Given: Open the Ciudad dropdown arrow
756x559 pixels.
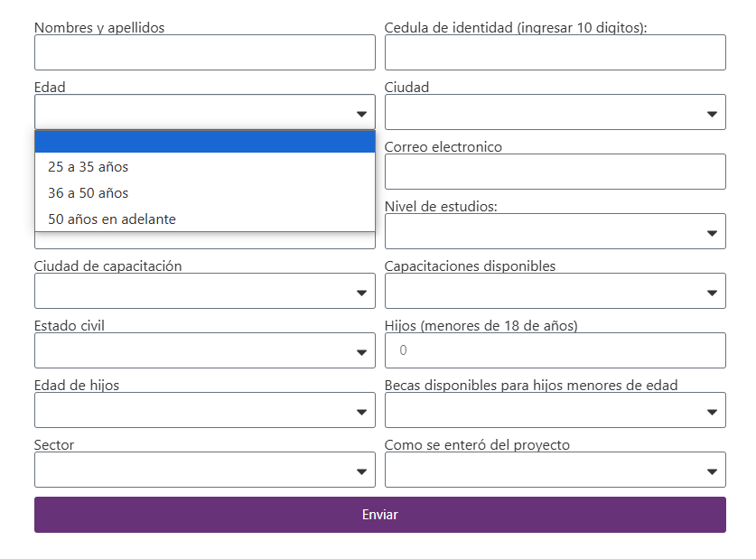Looking at the screenshot, I should pos(712,114).
